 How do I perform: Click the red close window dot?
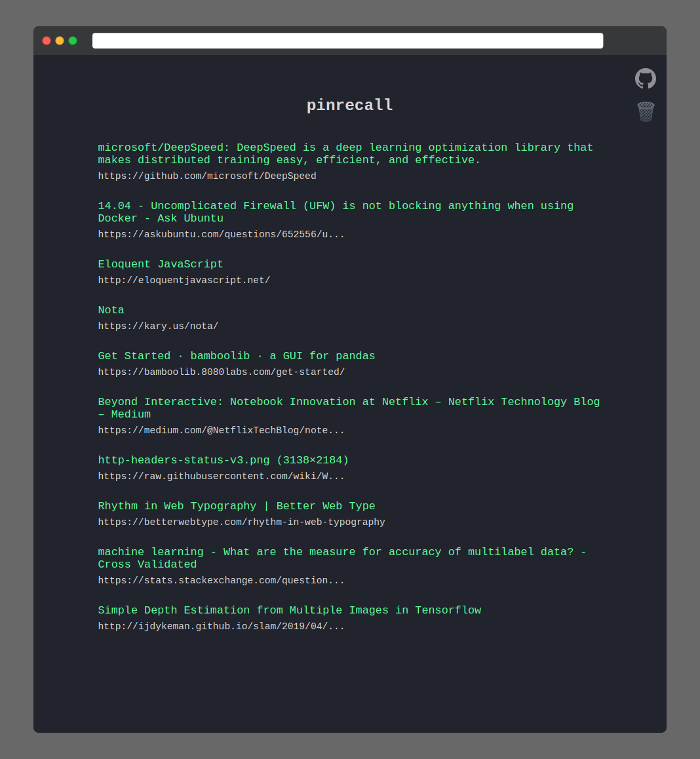coord(47,41)
